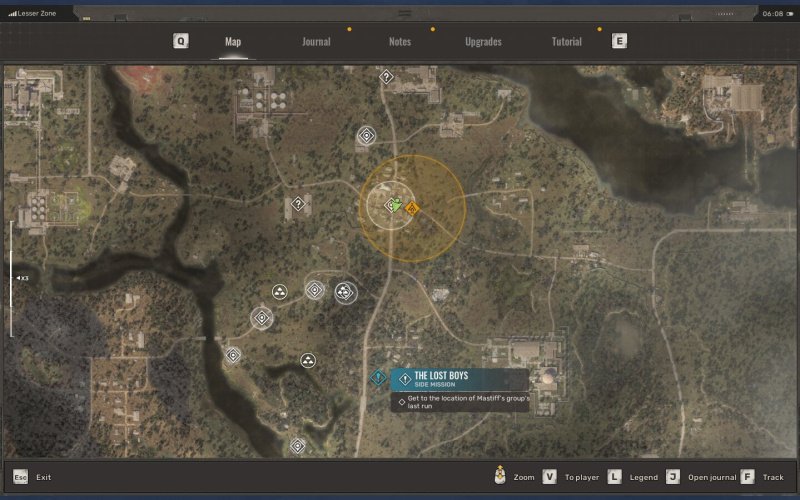Image resolution: width=800 pixels, height=500 pixels.
Task: Click the Get to the location objective text
Action: click(468, 402)
